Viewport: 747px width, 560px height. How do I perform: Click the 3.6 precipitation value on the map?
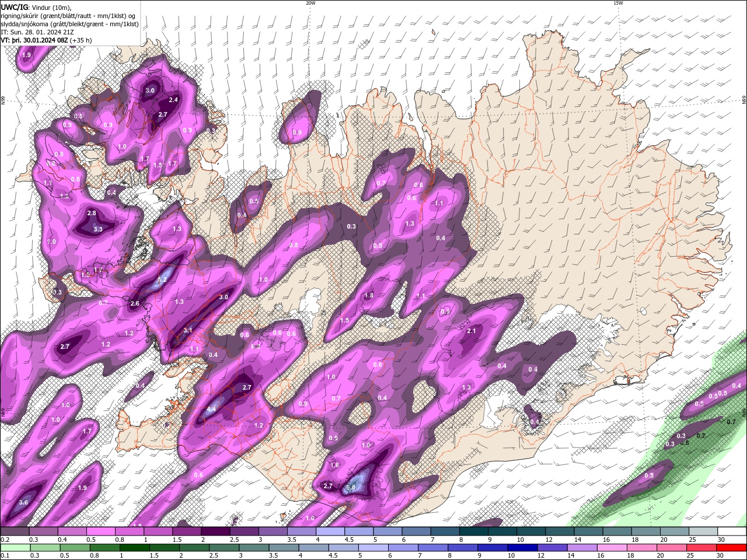(23, 502)
